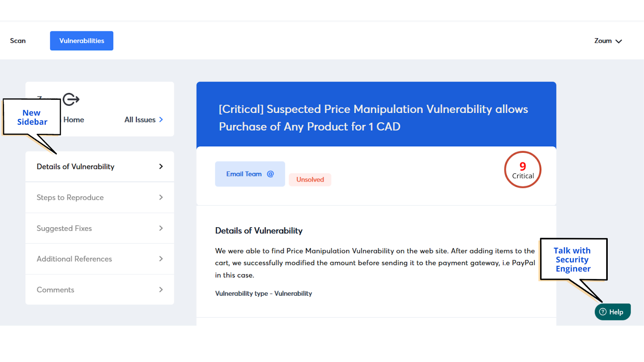
Task: Go to Home in the sidebar
Action: (74, 119)
